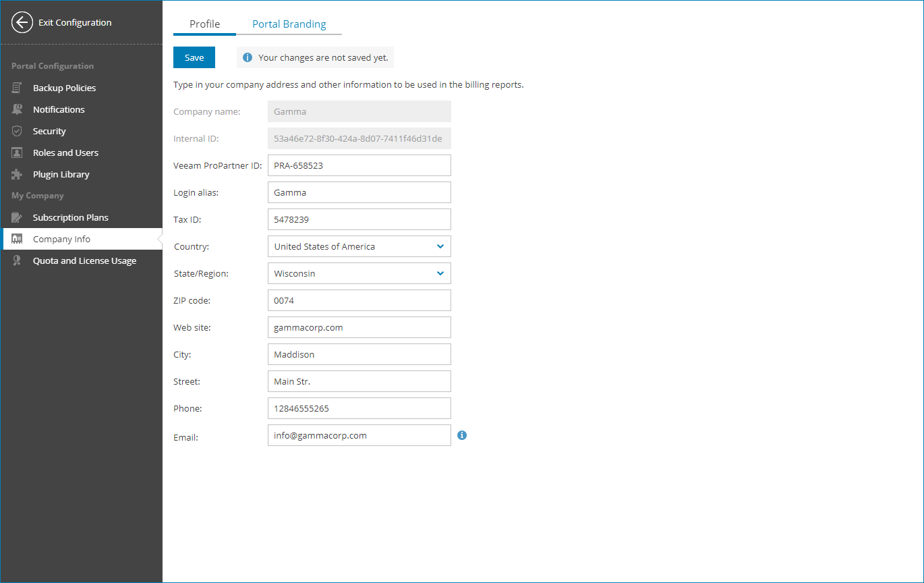924x583 pixels.
Task: Click the Notifications bell icon
Action: point(17,109)
